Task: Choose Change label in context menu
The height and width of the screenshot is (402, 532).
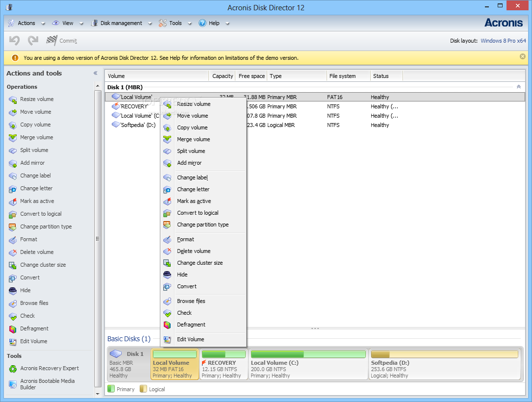Action: click(x=203, y=178)
